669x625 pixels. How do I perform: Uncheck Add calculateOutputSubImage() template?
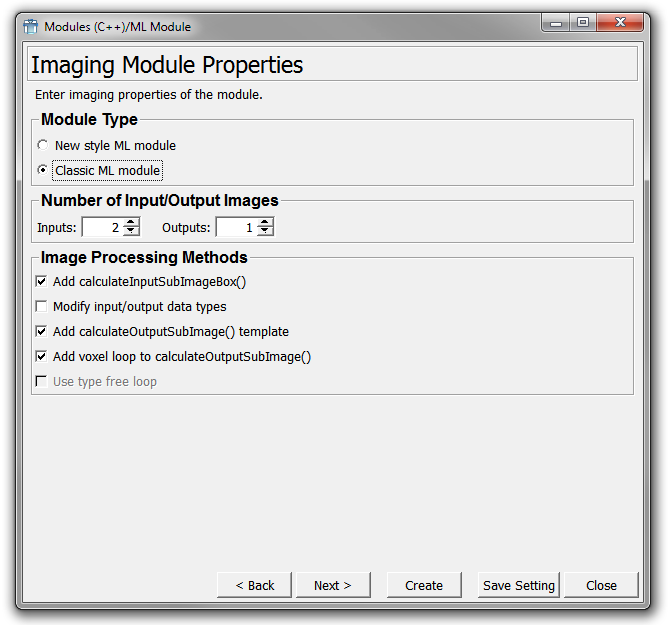click(41, 332)
